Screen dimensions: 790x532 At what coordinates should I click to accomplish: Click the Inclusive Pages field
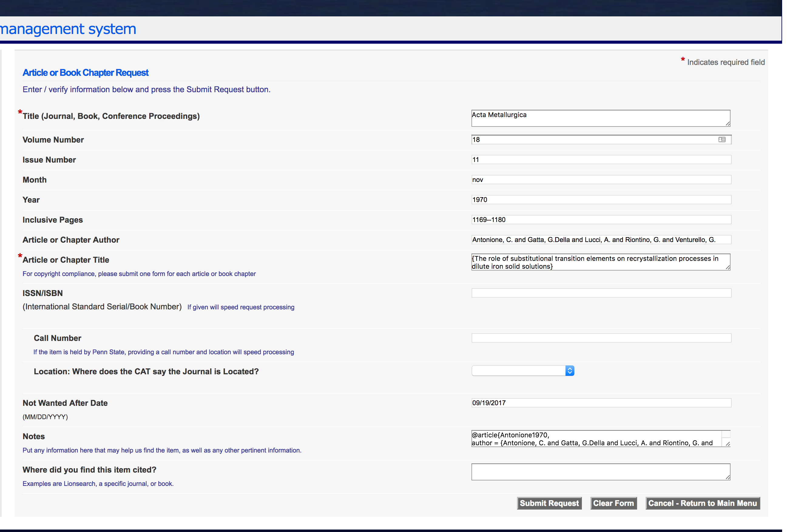(601, 220)
